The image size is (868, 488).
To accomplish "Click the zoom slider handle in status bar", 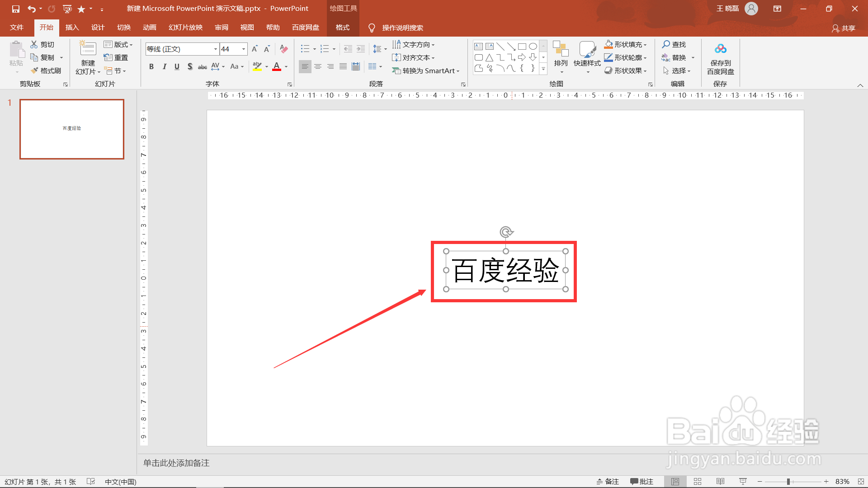I will coord(788,482).
